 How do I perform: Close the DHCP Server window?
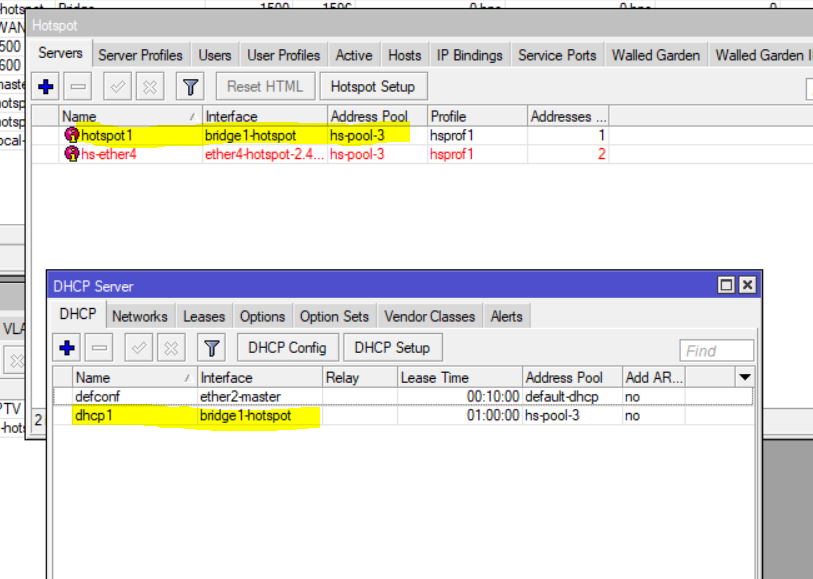(x=748, y=285)
